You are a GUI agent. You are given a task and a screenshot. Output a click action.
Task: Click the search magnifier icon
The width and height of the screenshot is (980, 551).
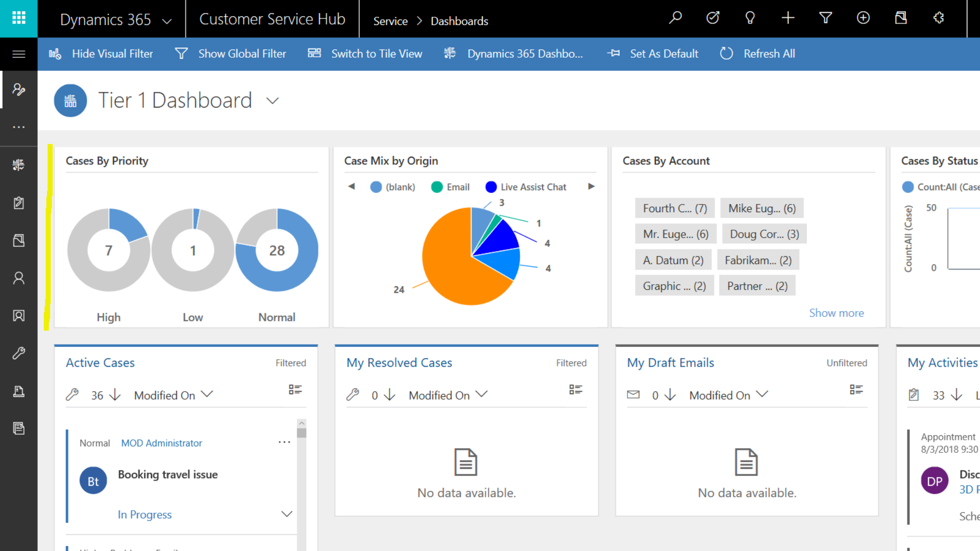(x=675, y=18)
